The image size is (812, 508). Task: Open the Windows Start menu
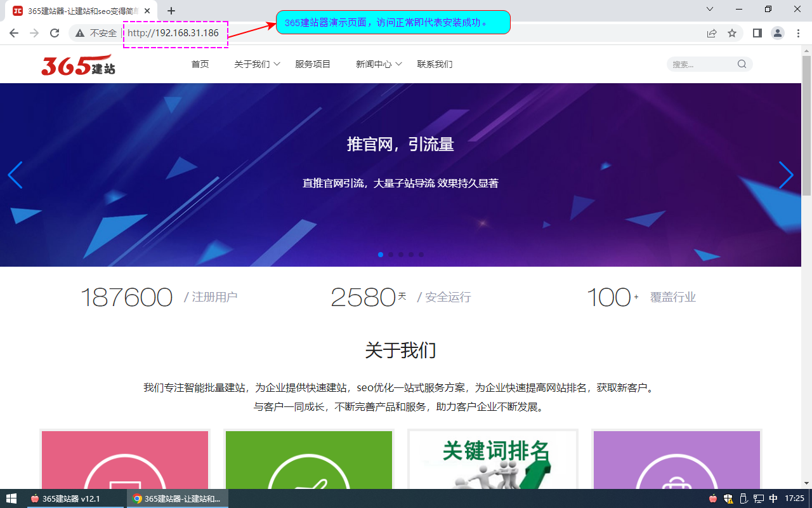coord(11,498)
